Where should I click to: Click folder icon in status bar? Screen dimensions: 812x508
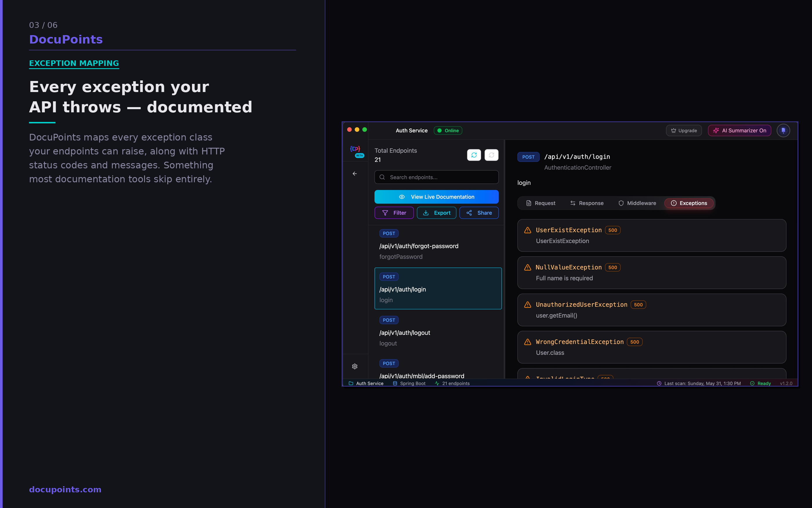[351, 383]
